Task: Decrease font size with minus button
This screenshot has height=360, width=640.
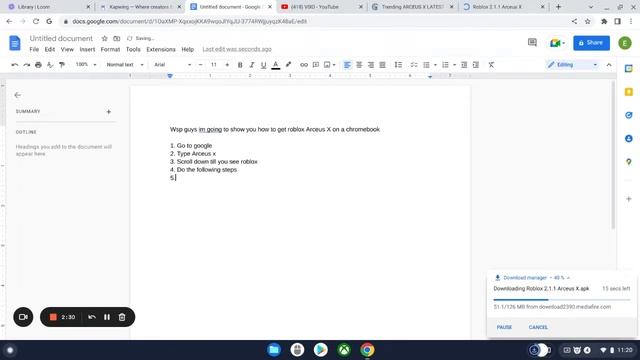Action: [x=200, y=65]
